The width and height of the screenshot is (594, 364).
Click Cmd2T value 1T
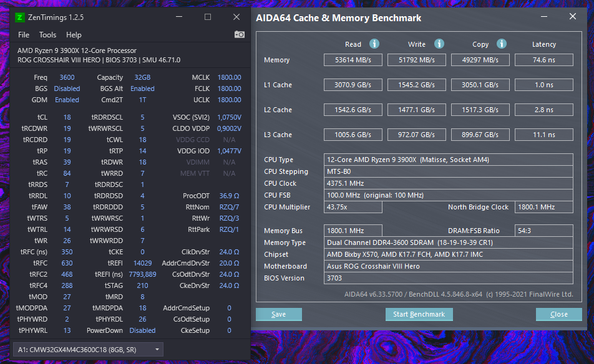pyautogui.click(x=142, y=100)
